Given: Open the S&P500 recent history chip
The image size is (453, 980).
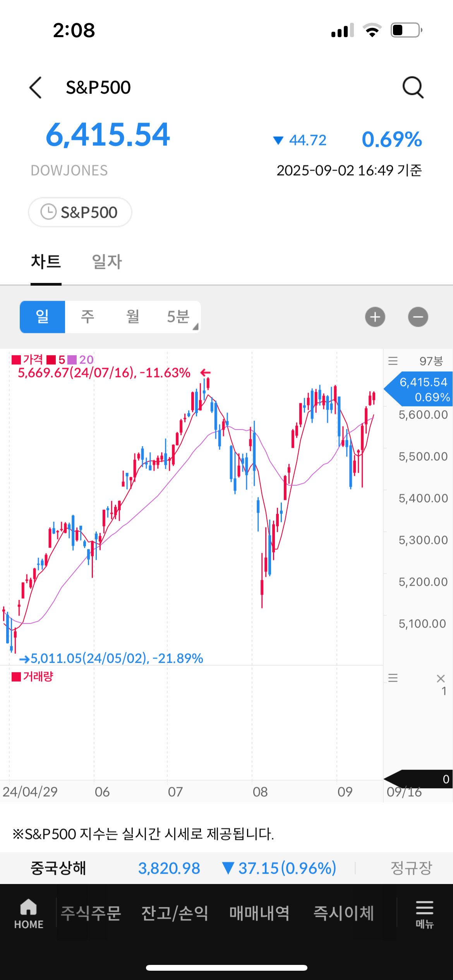Looking at the screenshot, I should click(x=80, y=212).
